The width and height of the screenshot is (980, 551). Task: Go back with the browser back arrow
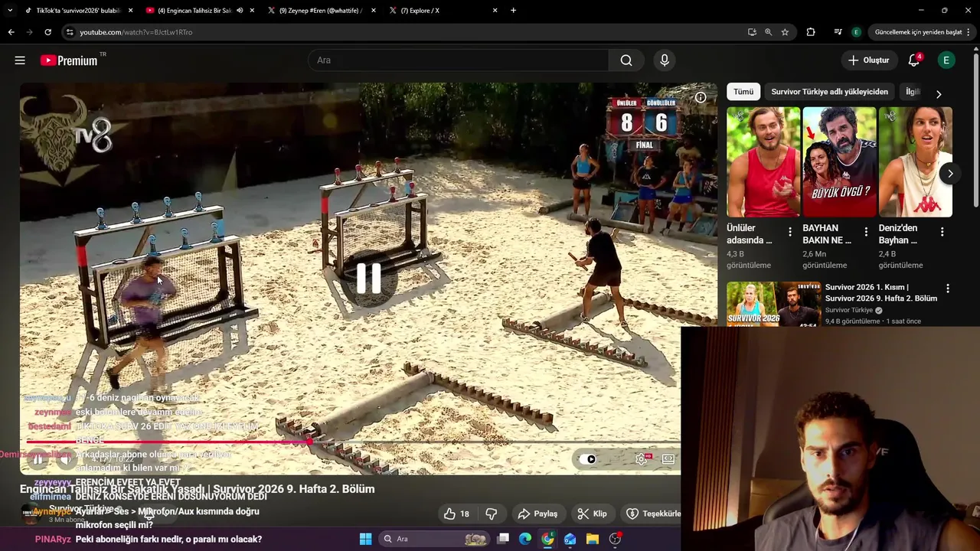click(x=11, y=32)
